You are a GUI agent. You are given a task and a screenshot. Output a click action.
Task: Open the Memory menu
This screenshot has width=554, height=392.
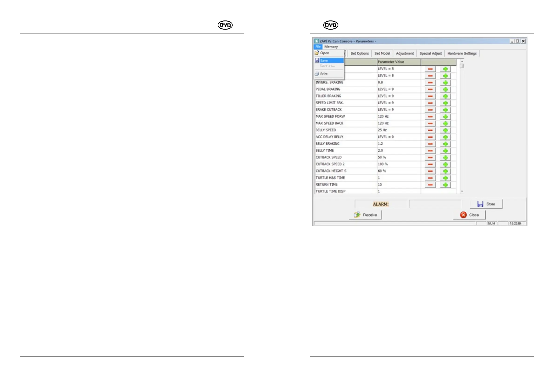point(331,47)
